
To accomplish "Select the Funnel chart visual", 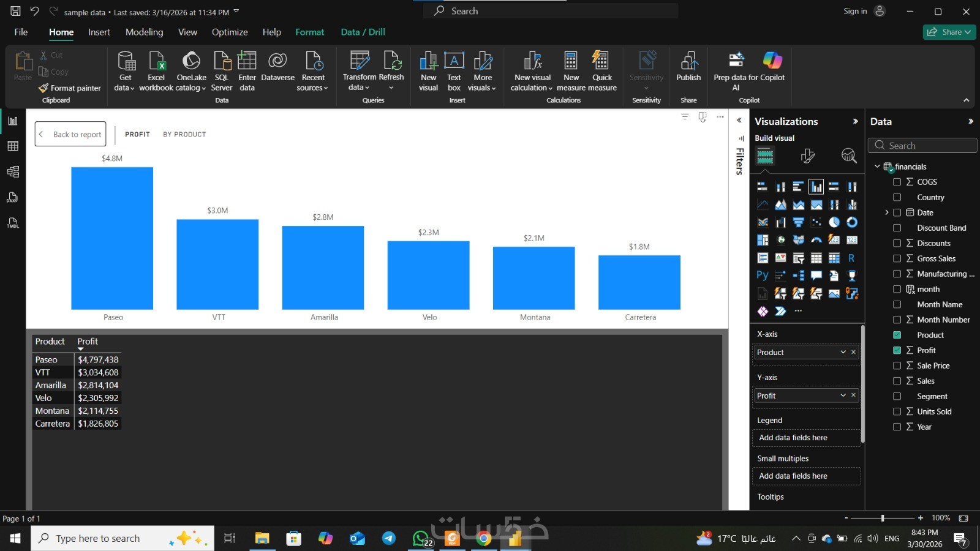I will [x=798, y=222].
